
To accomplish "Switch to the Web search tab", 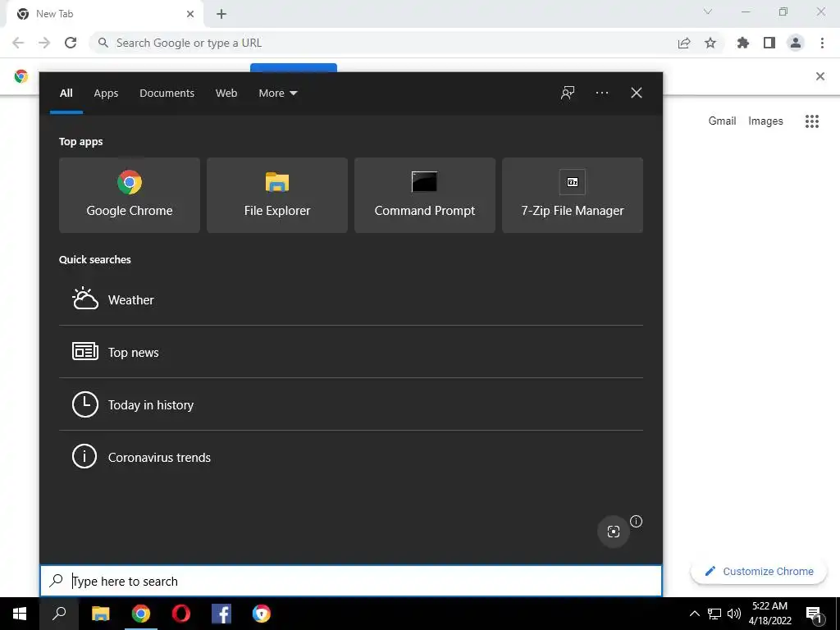I will (x=226, y=94).
